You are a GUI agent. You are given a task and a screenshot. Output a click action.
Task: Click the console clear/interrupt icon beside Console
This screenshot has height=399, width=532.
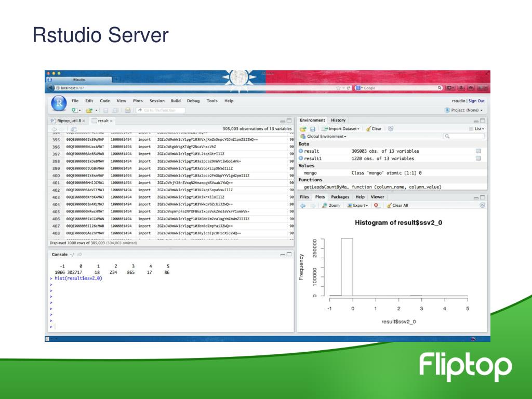[x=79, y=255]
